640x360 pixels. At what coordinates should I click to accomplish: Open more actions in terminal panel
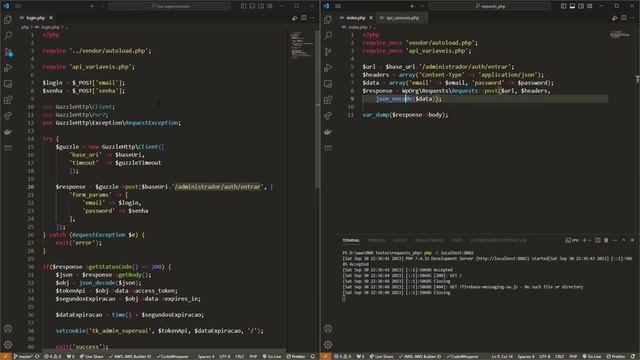[x=615, y=240]
